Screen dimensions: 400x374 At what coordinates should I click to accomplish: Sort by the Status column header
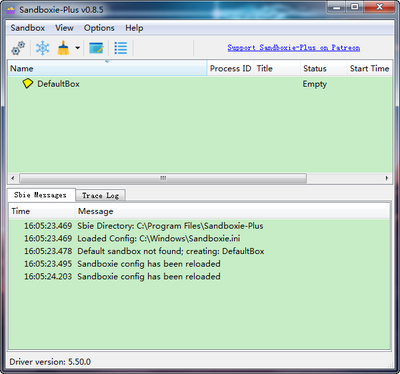click(324, 68)
